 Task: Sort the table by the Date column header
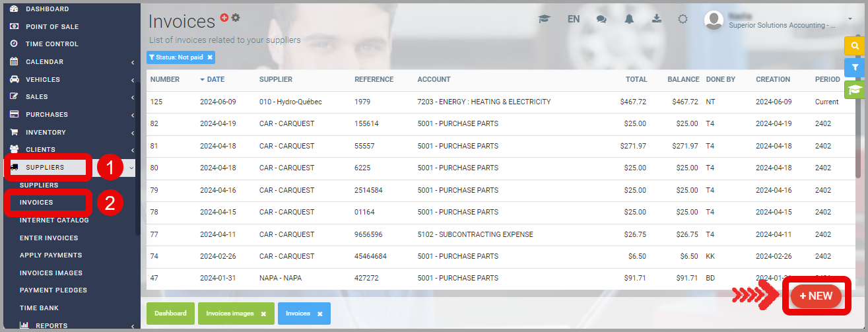[215, 79]
